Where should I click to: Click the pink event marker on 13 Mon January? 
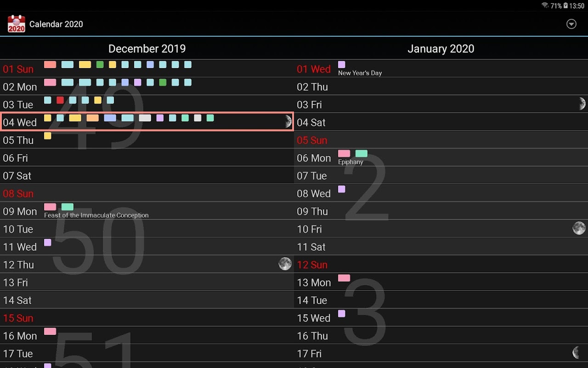coord(344,278)
